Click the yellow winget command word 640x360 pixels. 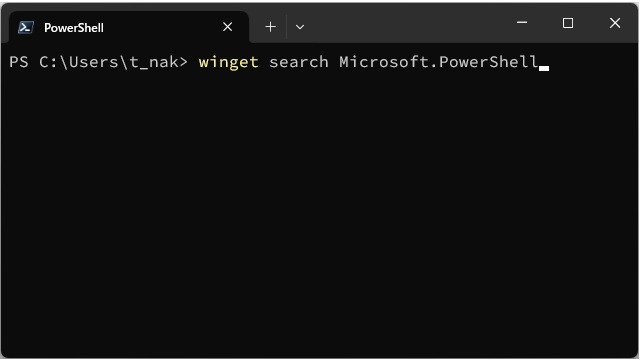click(x=229, y=62)
